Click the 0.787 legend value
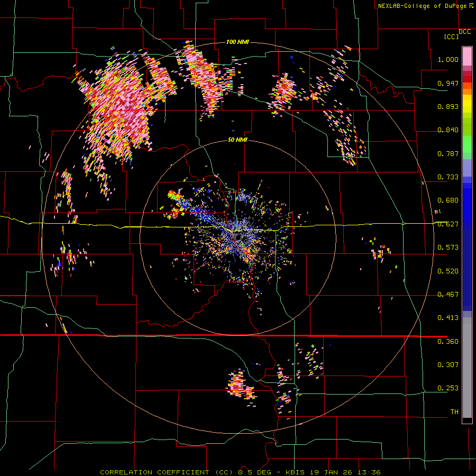476x476 pixels. 448,153
